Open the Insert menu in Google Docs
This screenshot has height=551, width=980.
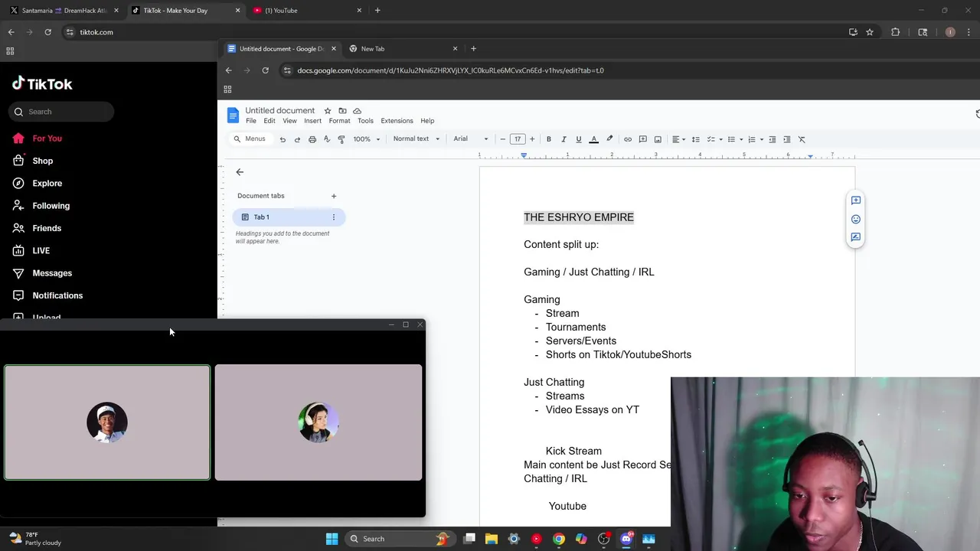click(312, 121)
